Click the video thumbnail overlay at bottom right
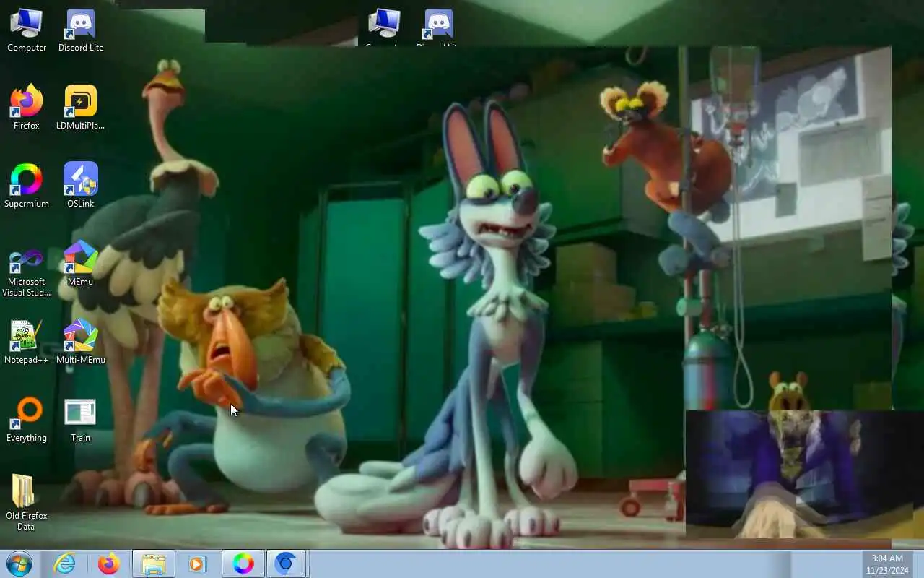 click(805, 474)
